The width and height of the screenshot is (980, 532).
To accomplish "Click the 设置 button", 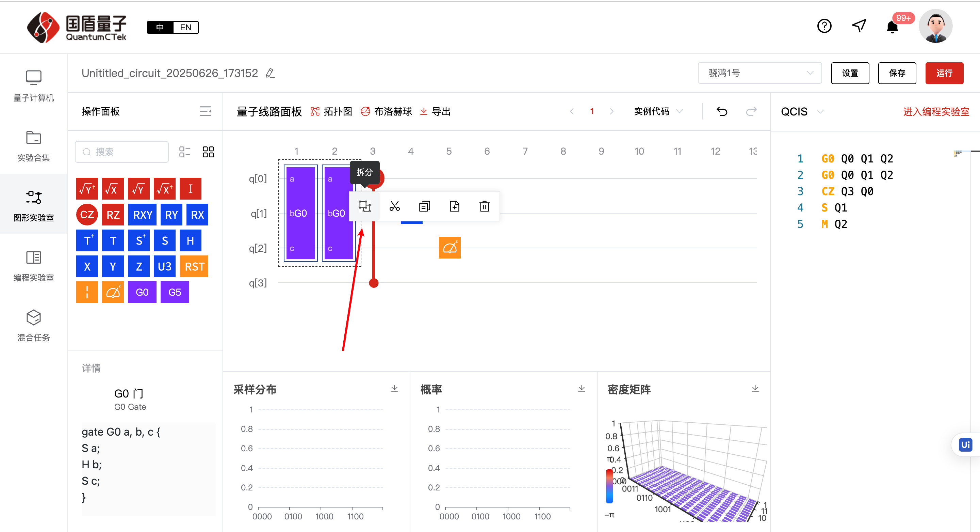I will (x=850, y=73).
